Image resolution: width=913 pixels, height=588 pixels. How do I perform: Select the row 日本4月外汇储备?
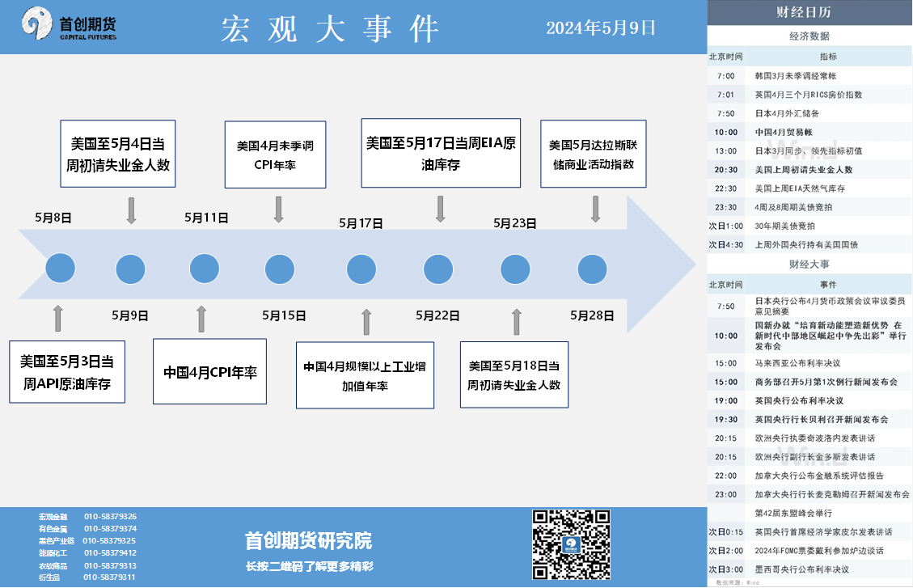[809, 113]
